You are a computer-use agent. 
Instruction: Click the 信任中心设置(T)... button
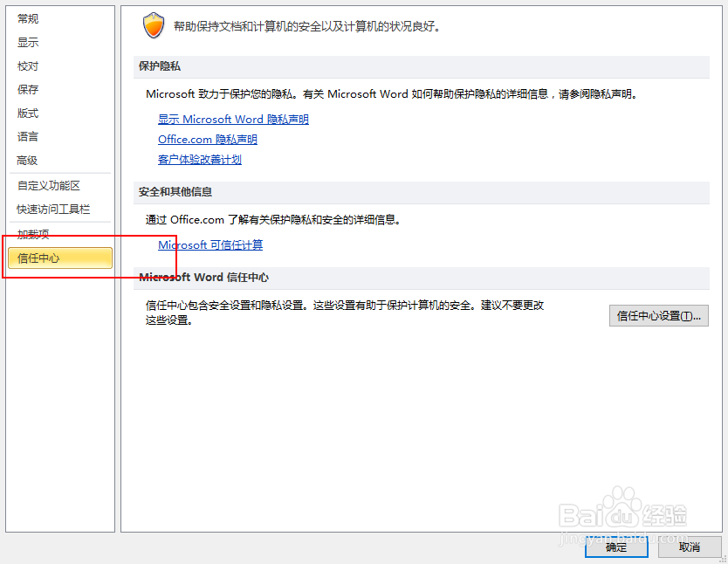tap(658, 316)
